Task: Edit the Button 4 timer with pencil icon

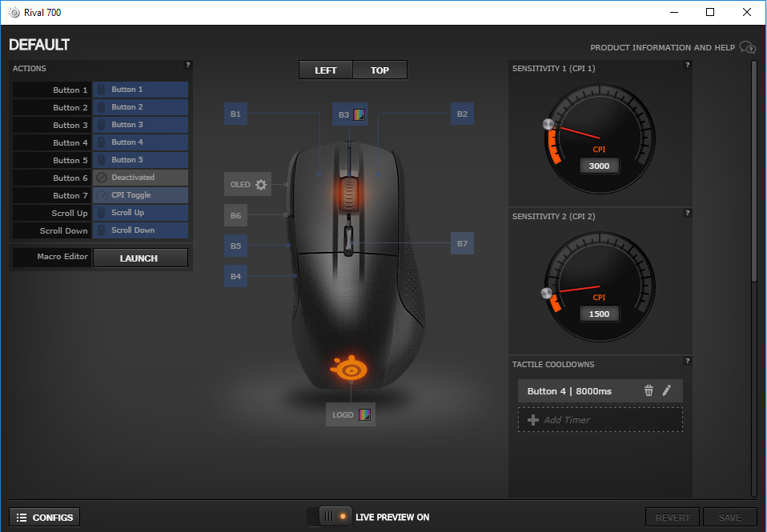Action: (667, 391)
